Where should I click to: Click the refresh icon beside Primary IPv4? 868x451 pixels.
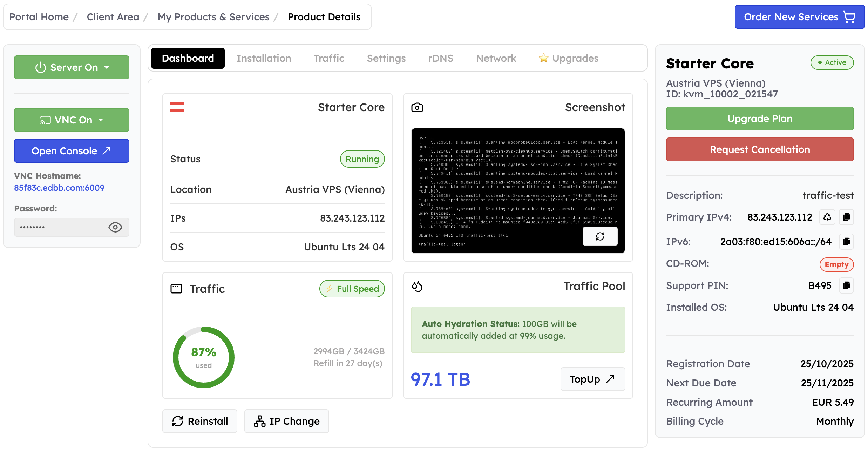[x=827, y=217]
